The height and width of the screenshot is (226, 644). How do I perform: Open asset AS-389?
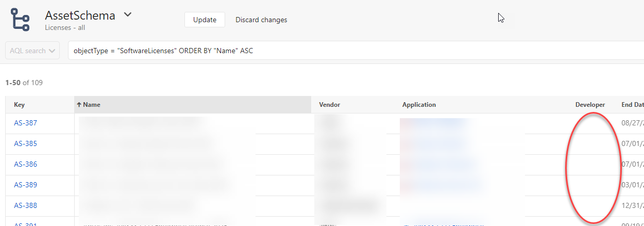pos(25,185)
